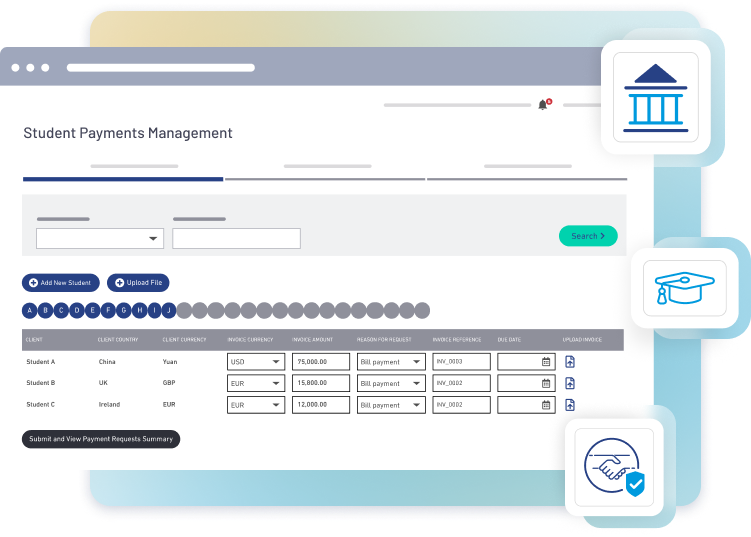
Task: Expand reason for request dropdown for Student A
Action: (391, 362)
